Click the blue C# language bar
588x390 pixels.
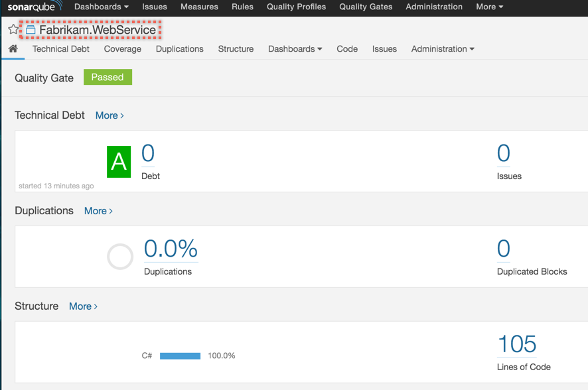[x=180, y=356]
